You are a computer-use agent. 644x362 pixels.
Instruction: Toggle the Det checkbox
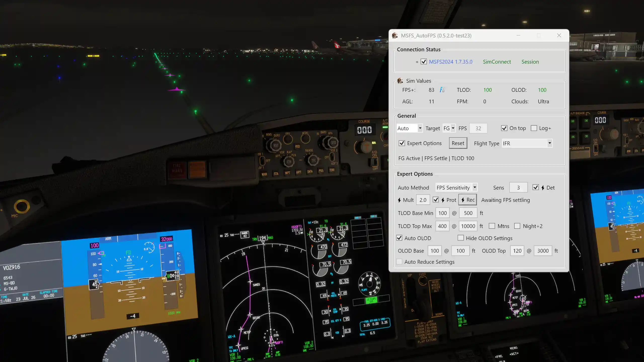(536, 188)
